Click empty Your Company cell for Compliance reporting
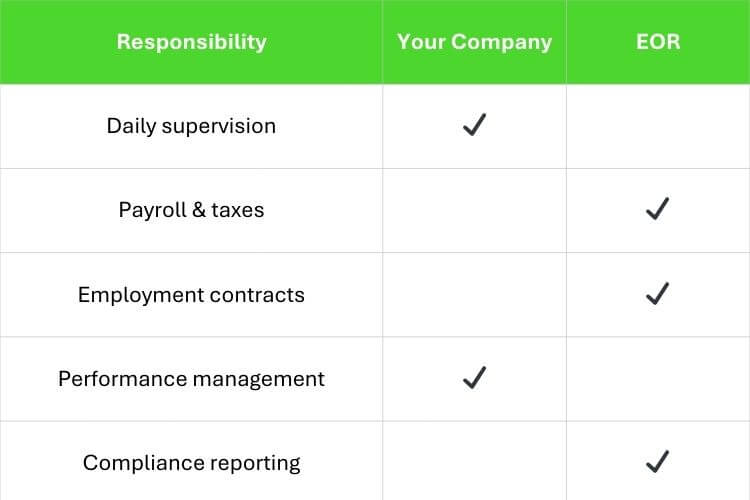 pyautogui.click(x=474, y=462)
